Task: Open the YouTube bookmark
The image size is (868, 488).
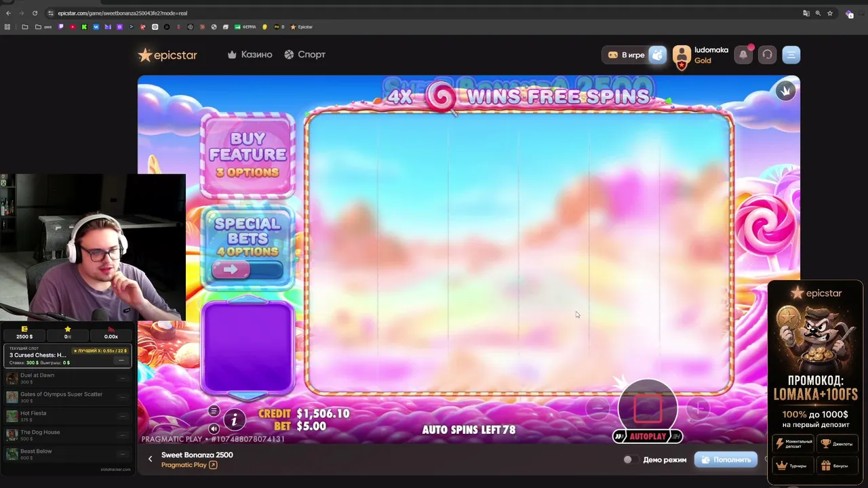Action: point(73,27)
